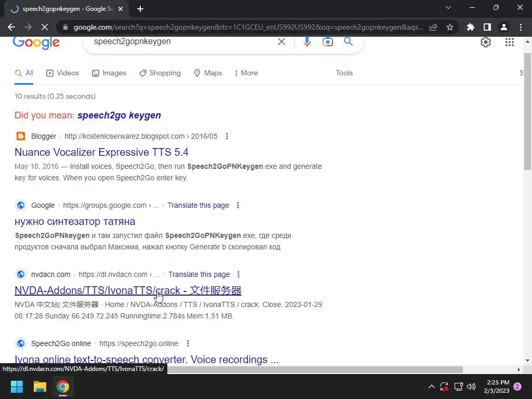Click the horizontal scrollbar at bottom
This screenshot has width=532, height=399.
coord(315,369)
